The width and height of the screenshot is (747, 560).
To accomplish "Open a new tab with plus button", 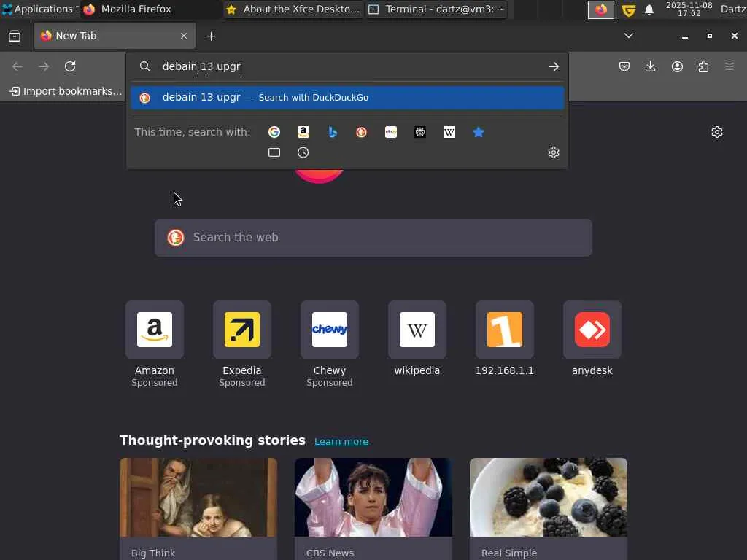I will pos(211,36).
